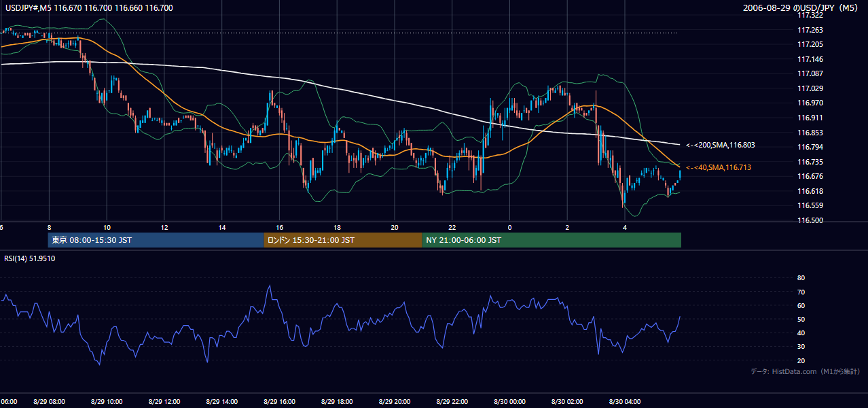Click price axis value 116.735
Screen dimensions: 868x408
pyautogui.click(x=810, y=162)
